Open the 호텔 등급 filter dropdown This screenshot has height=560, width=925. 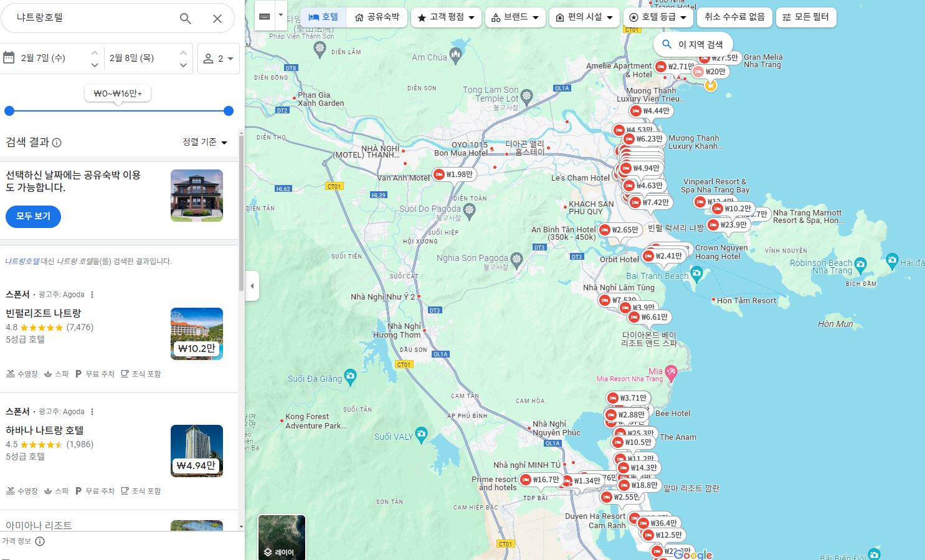pyautogui.click(x=658, y=17)
